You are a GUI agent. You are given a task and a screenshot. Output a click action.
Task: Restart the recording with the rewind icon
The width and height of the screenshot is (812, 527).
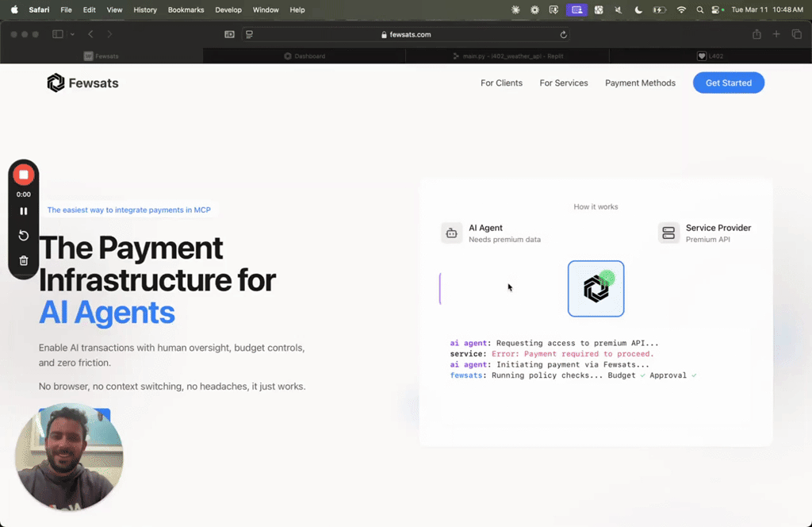pyautogui.click(x=23, y=236)
